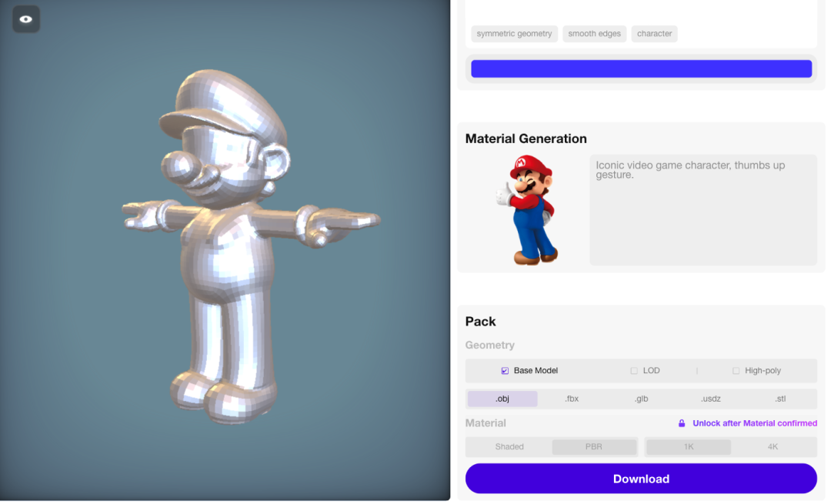Toggle the eye visibility button in viewport

point(26,19)
